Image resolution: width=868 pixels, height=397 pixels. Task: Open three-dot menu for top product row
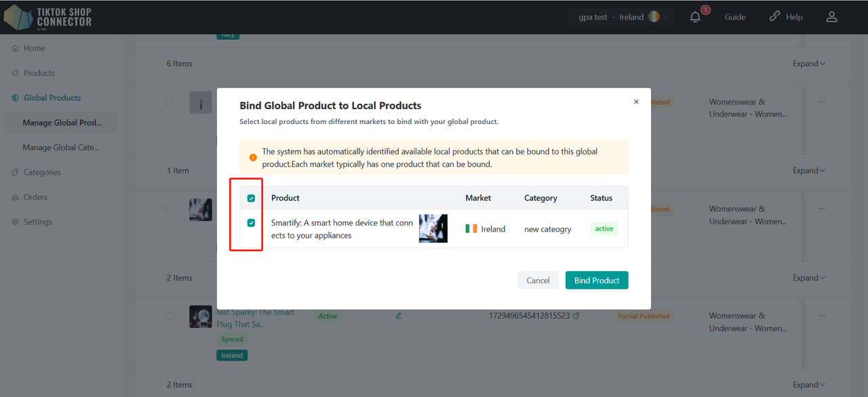[821, 102]
